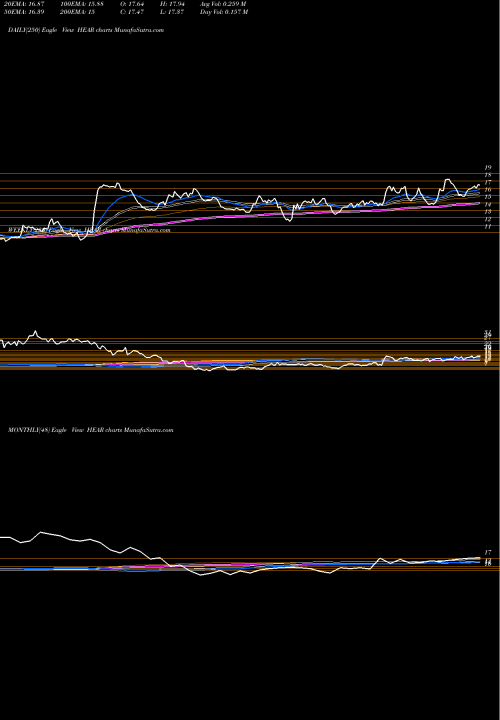Viewport: 500px width, 720px height.
Task: Click the MONTHLY(48) Eagle View chart title
Action: click(x=90, y=430)
